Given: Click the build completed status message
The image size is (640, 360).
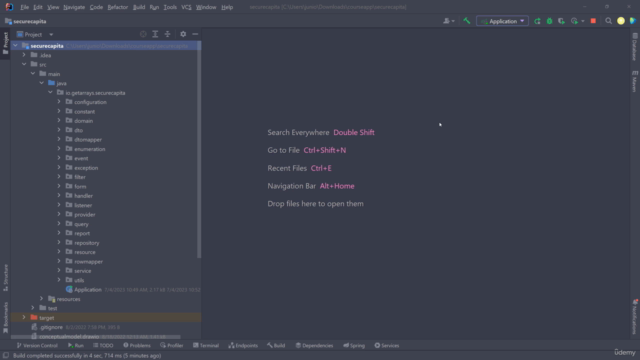Looking at the screenshot, I should point(87,356).
